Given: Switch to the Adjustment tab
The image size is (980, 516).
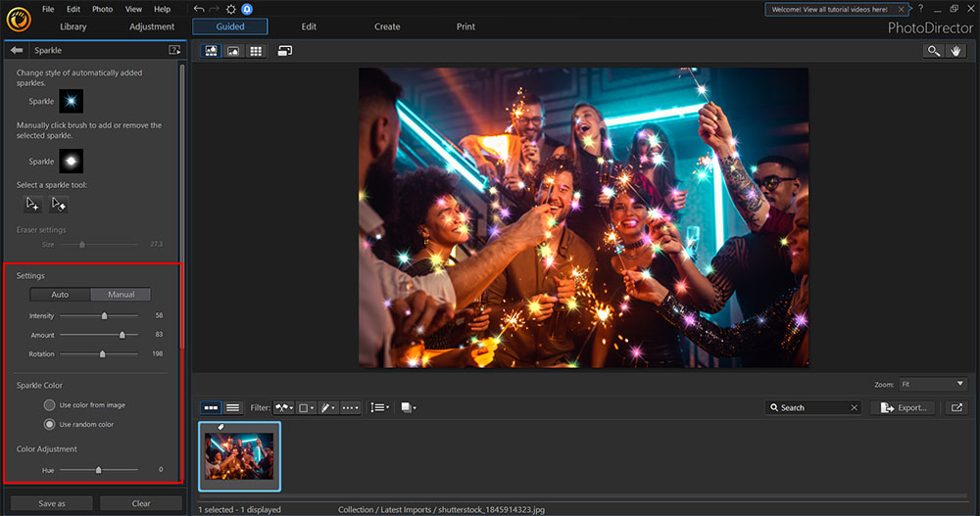Looking at the screenshot, I should point(152,26).
